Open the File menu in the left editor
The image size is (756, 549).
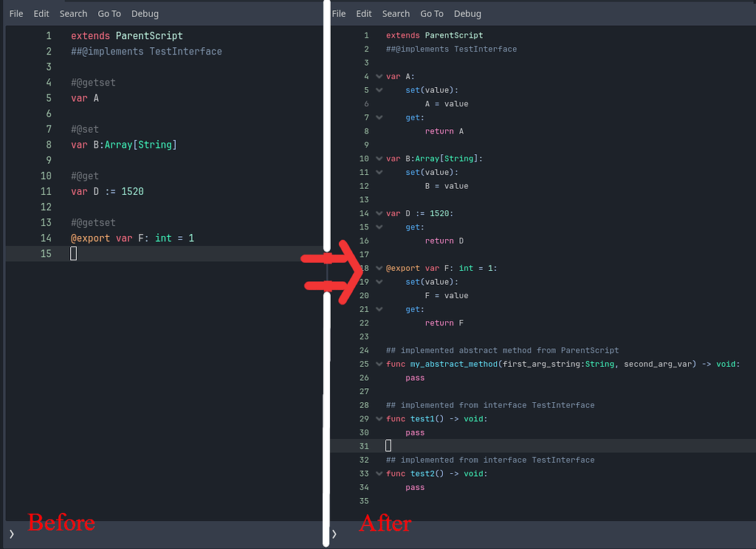[x=16, y=13]
